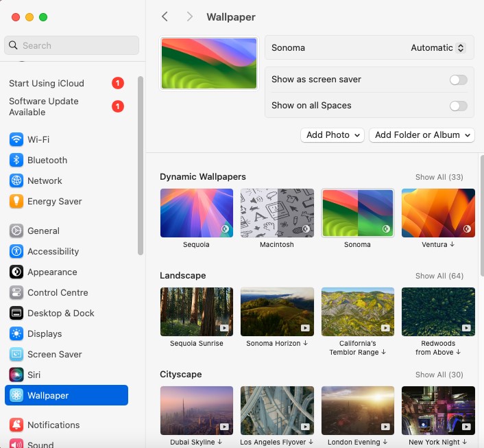This screenshot has width=484, height=448.
Task: Click the Wi-Fi icon in sidebar
Action: point(16,139)
